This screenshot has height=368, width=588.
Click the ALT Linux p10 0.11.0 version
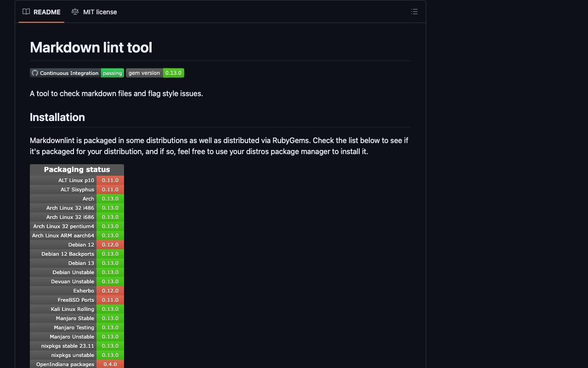point(110,180)
